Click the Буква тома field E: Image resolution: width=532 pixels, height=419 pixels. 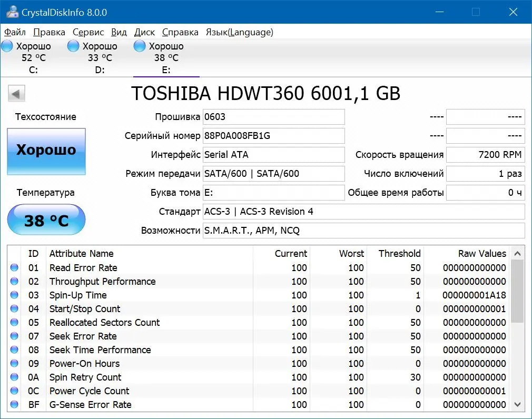(x=274, y=193)
